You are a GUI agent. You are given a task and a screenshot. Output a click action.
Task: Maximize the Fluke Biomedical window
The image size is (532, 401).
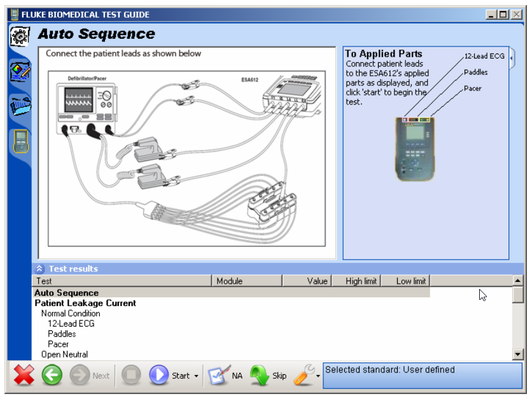[503, 15]
